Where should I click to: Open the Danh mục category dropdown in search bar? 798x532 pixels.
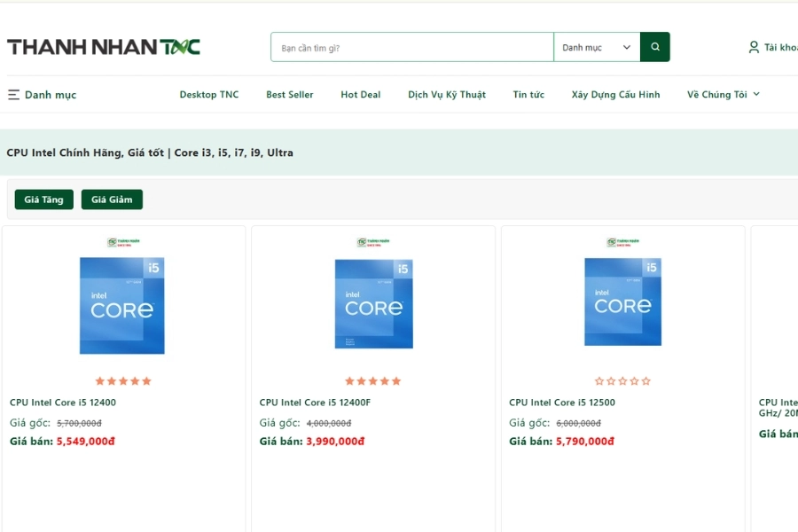[596, 46]
